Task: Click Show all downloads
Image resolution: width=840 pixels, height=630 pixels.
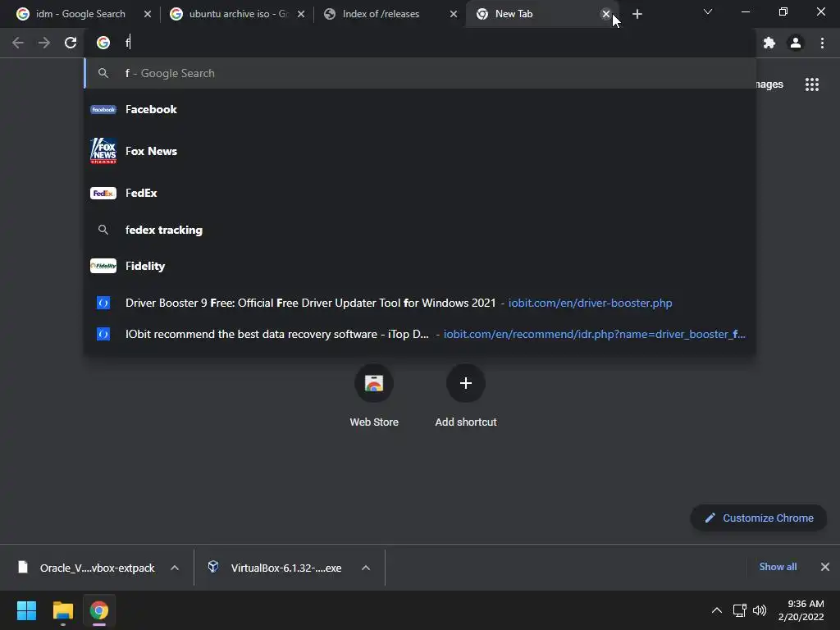Action: pyautogui.click(x=778, y=567)
